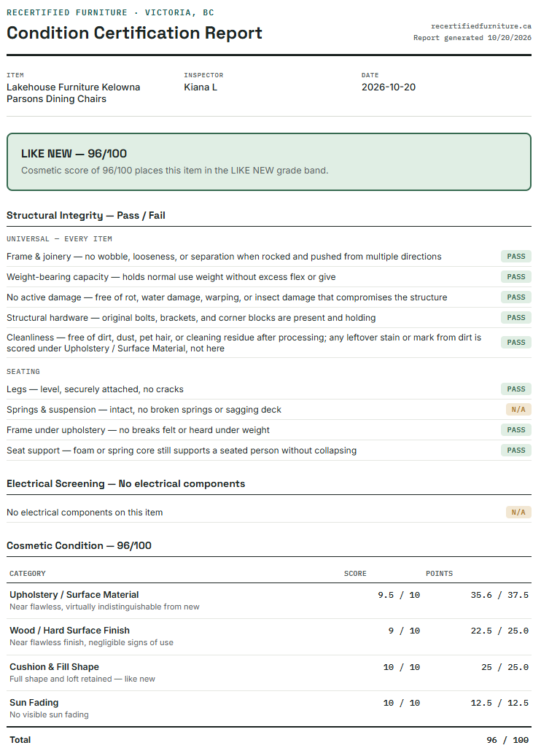The height and width of the screenshot is (756, 541).
Task: Click the inspector name Kiana L
Action: (201, 87)
